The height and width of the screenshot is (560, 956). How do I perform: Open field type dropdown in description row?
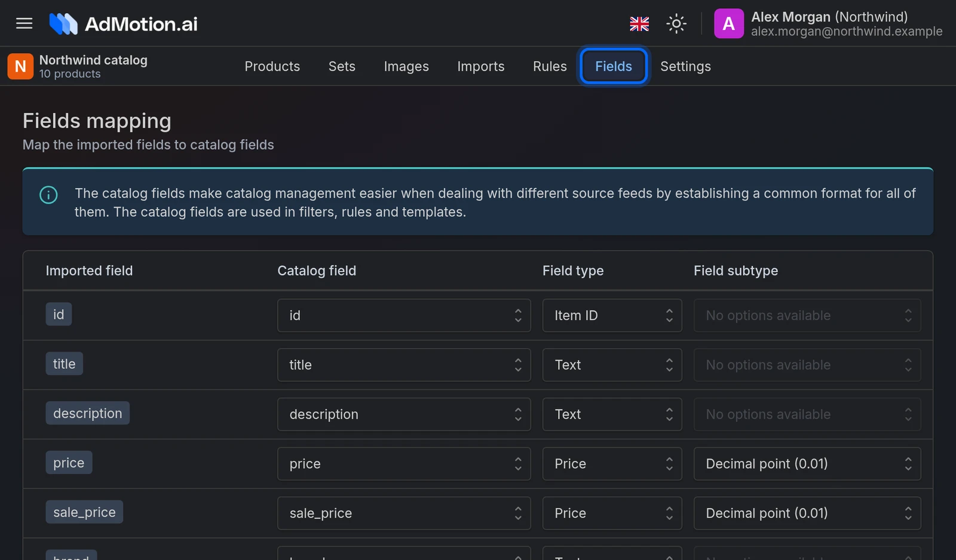tap(612, 414)
